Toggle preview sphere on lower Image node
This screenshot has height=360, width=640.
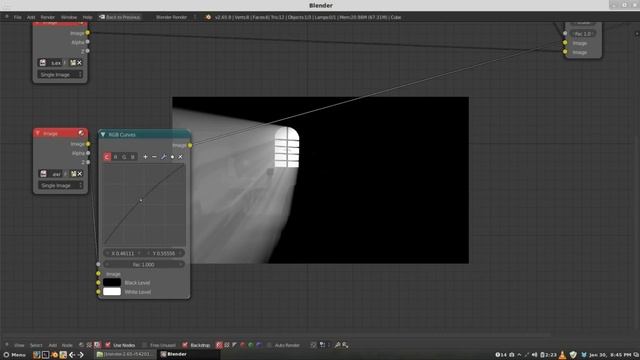(x=81, y=133)
